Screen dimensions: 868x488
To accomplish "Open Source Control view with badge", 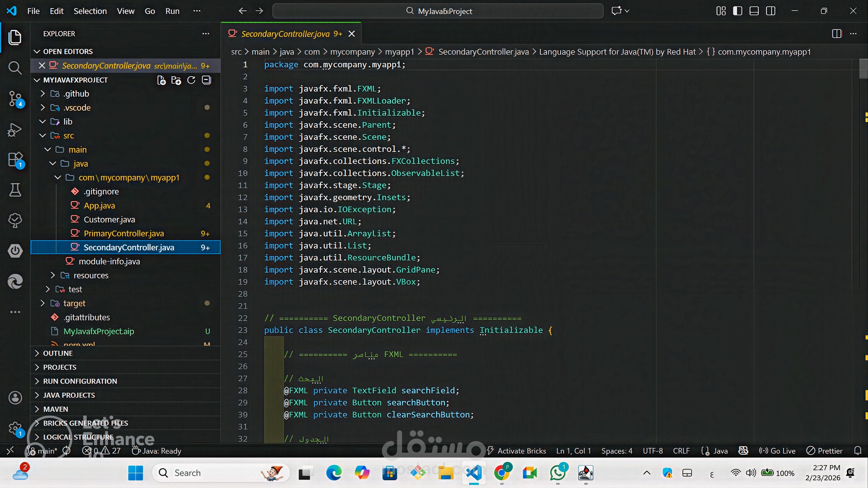I will pos(15,98).
